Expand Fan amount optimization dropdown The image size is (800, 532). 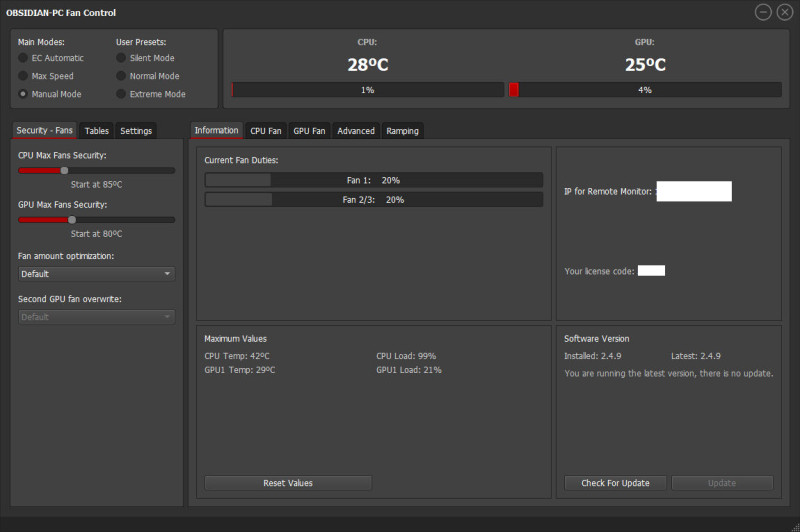(96, 274)
